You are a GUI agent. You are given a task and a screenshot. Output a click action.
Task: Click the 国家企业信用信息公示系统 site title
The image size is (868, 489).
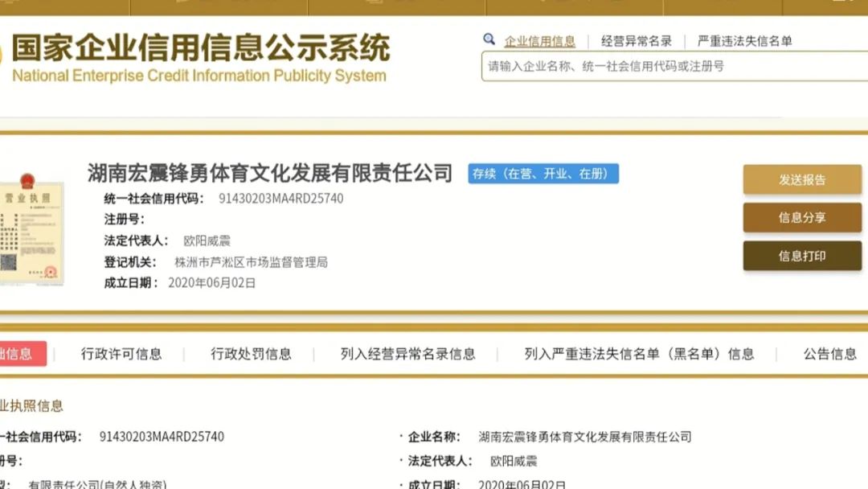pos(201,47)
